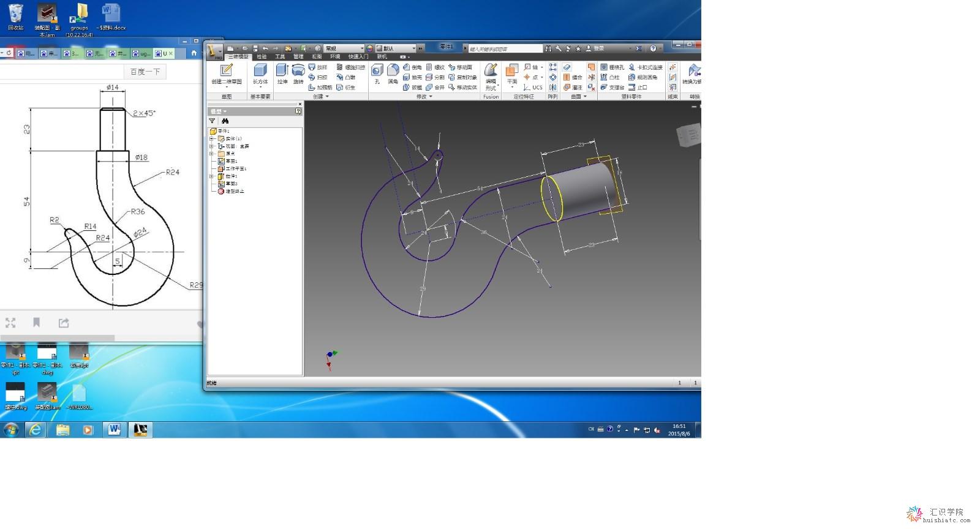Expand the 实体(1) node in tree

(211, 139)
